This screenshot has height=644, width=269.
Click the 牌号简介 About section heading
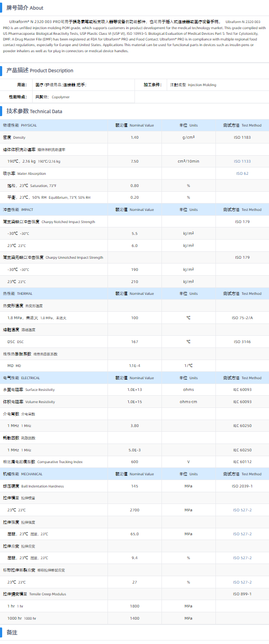(x=25, y=8)
